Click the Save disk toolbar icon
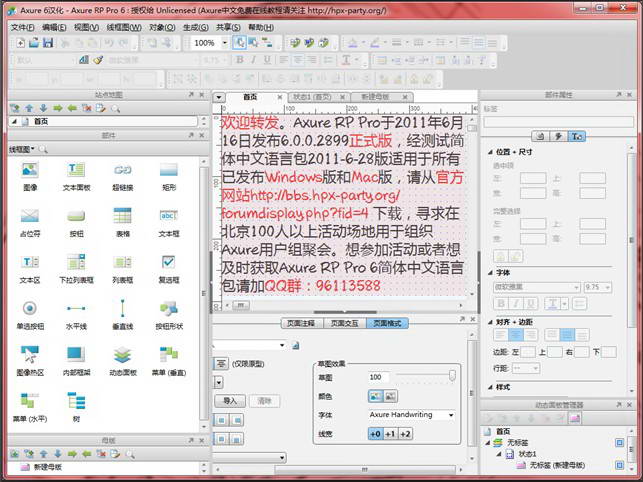The image size is (643, 482). [48, 43]
